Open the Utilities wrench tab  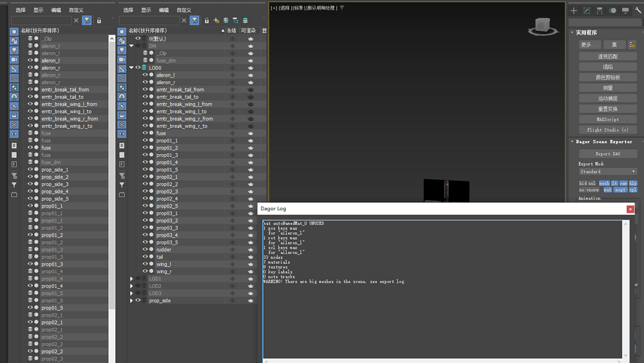pos(638,10)
